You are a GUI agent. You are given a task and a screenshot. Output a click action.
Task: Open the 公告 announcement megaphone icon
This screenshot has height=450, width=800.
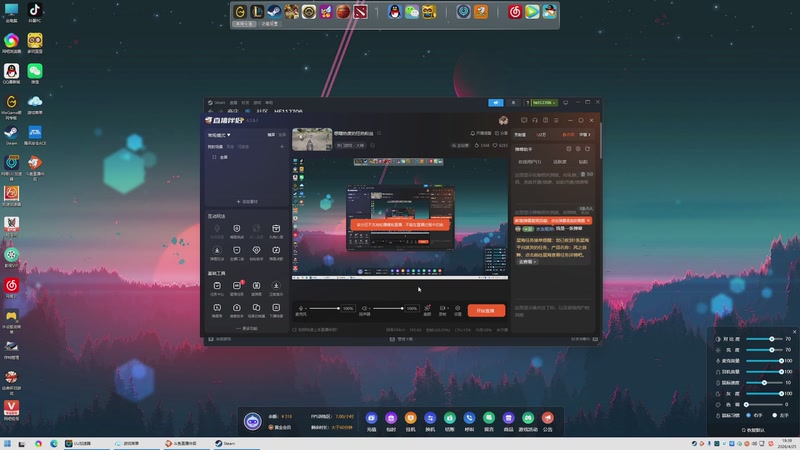tap(547, 422)
